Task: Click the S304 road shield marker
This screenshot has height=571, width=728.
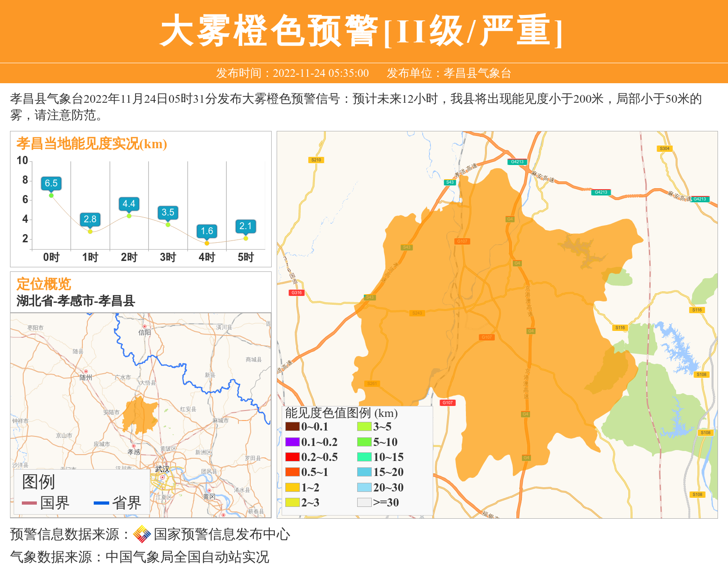Action: 664,149
